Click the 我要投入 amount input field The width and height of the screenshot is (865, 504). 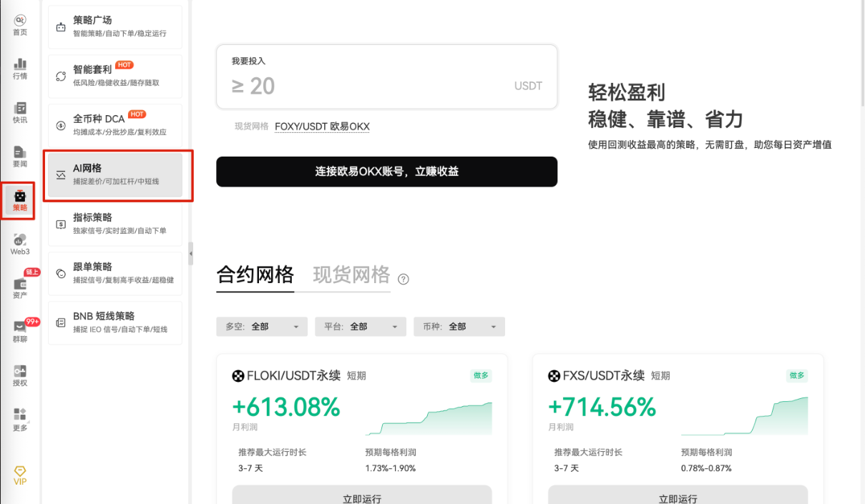coord(386,77)
